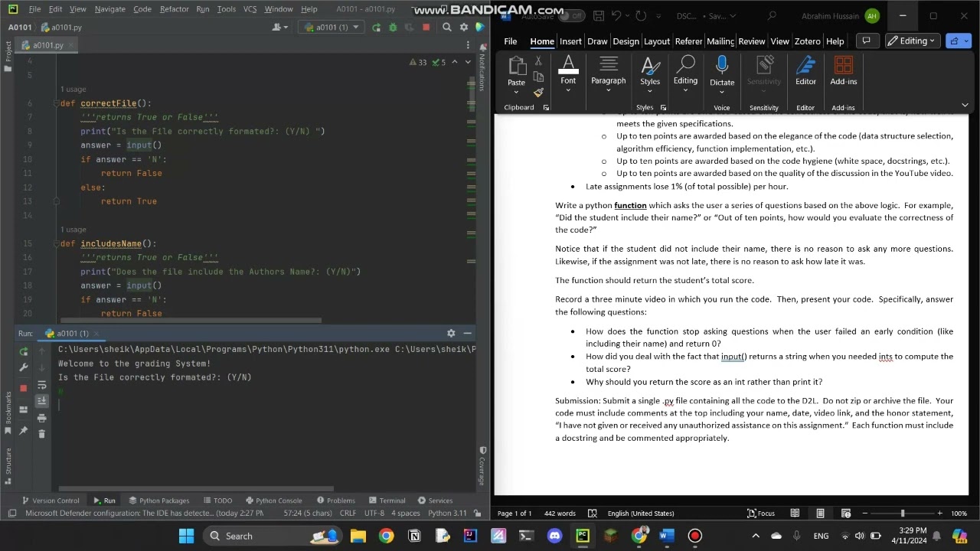The image size is (980, 551).
Task: Open Terminal tool window in PyCharm
Action: [387, 500]
